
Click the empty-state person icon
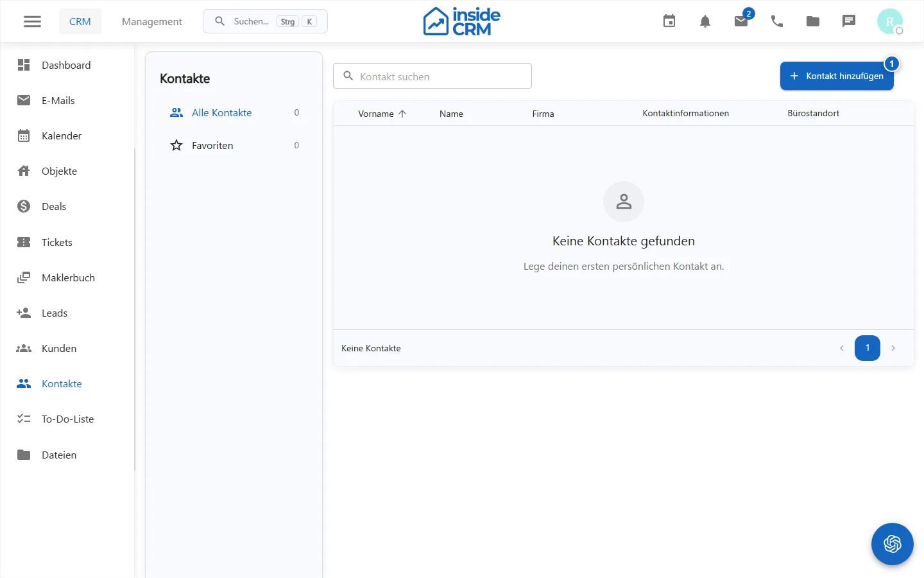624,202
